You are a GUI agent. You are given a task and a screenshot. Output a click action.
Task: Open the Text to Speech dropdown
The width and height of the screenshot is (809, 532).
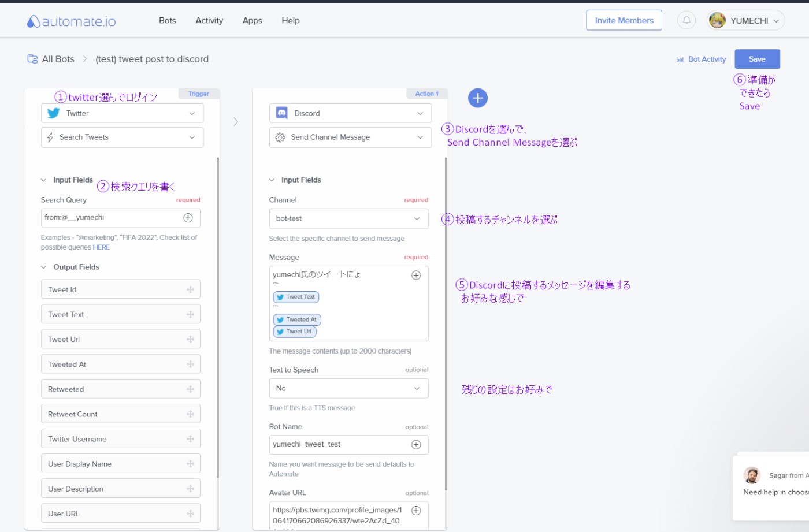tap(349, 388)
